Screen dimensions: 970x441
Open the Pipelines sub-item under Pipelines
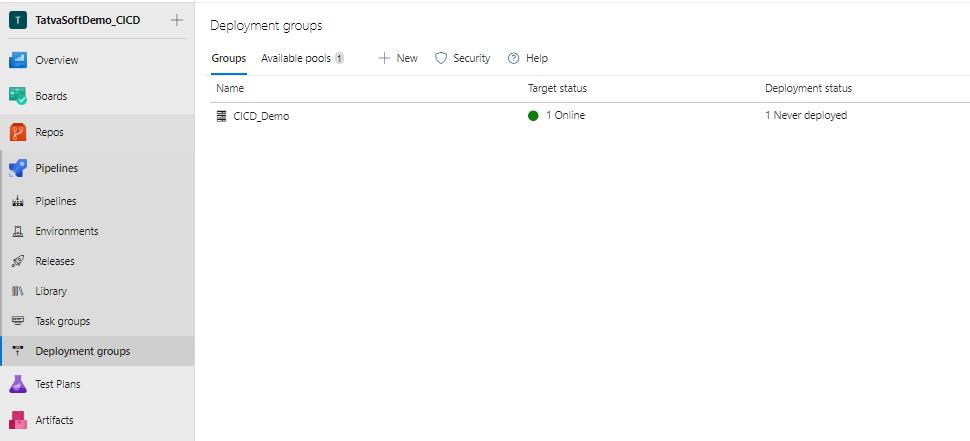click(56, 201)
